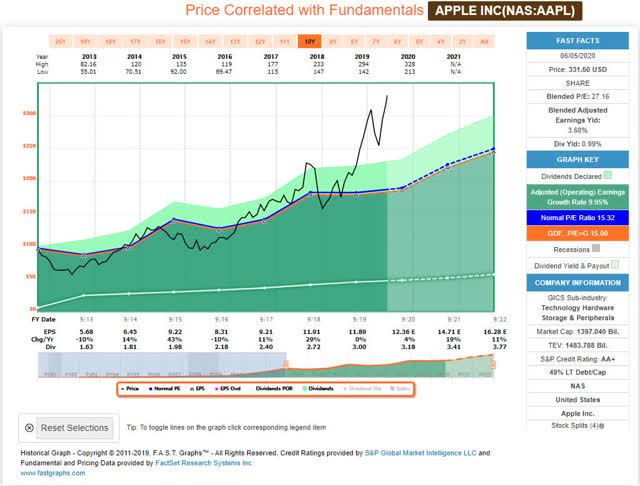Grab the left handle of the range navigator
Image resolution: width=640 pixels, height=486 pixels.
click(286, 364)
